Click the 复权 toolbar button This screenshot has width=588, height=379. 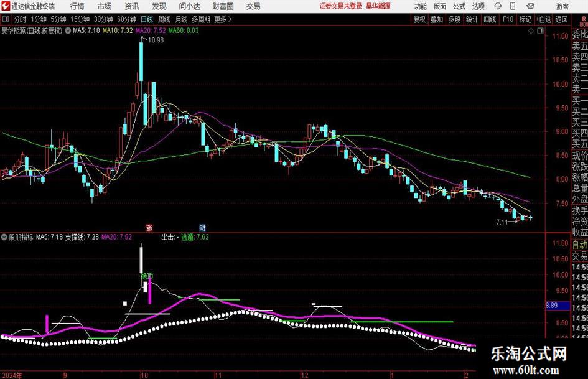[419, 19]
